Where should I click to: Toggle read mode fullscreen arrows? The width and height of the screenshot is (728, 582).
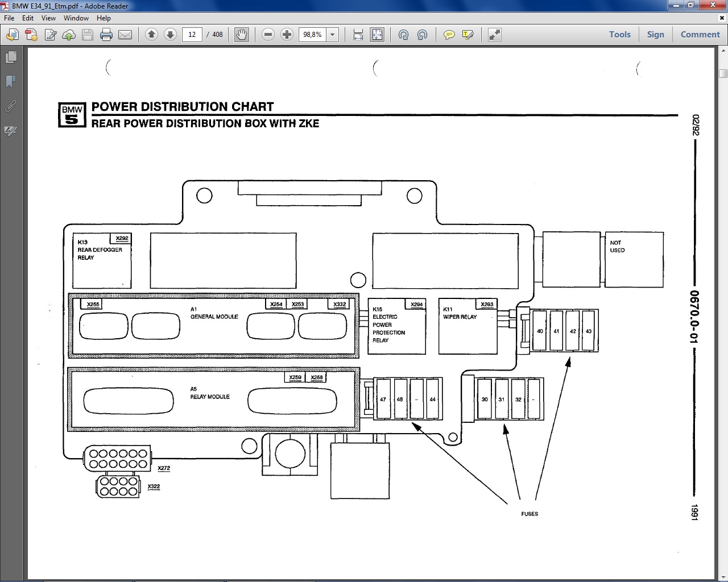tap(495, 35)
